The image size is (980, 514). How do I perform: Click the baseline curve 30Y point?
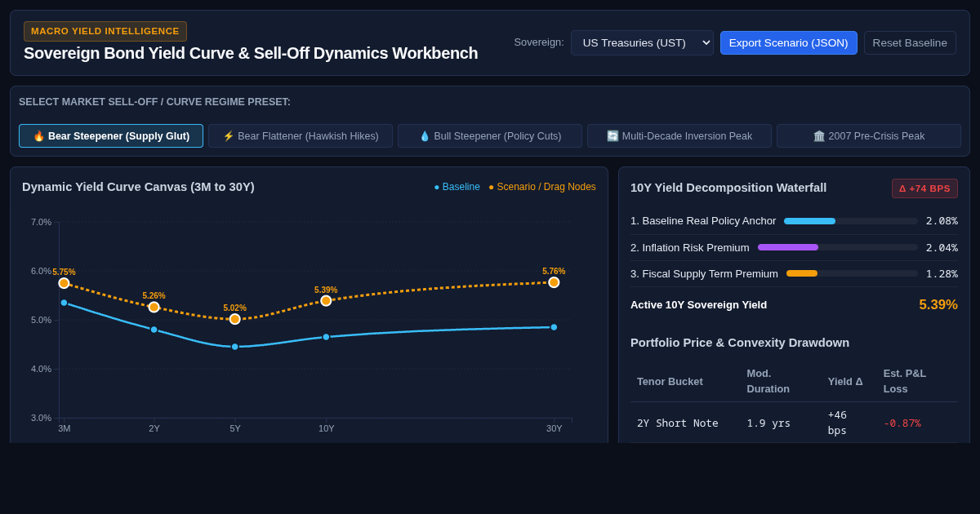coord(554,327)
